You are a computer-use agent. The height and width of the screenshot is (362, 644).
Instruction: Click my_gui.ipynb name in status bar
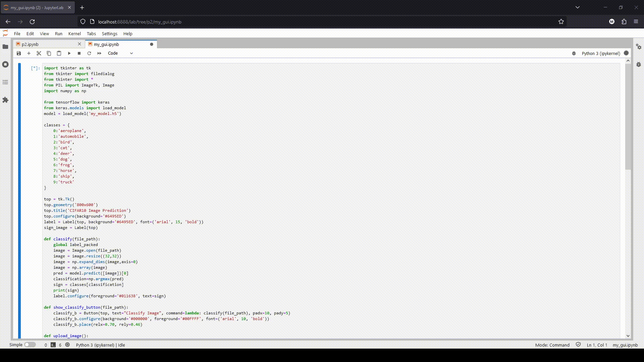(625, 345)
